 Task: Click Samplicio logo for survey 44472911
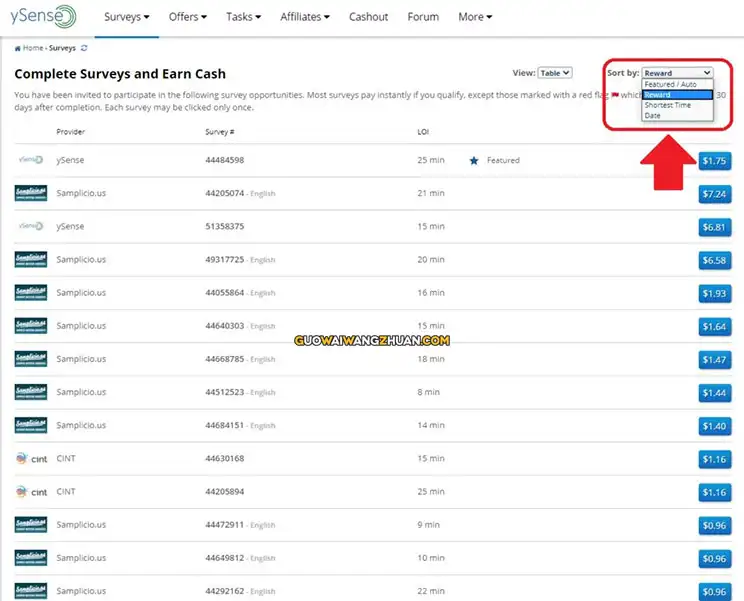coord(31,525)
